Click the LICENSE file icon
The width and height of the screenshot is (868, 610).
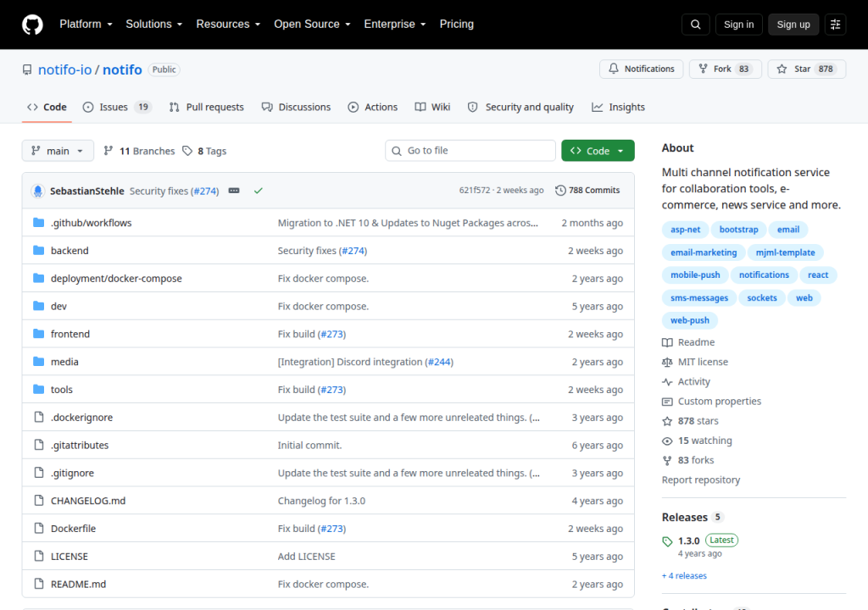pos(39,556)
